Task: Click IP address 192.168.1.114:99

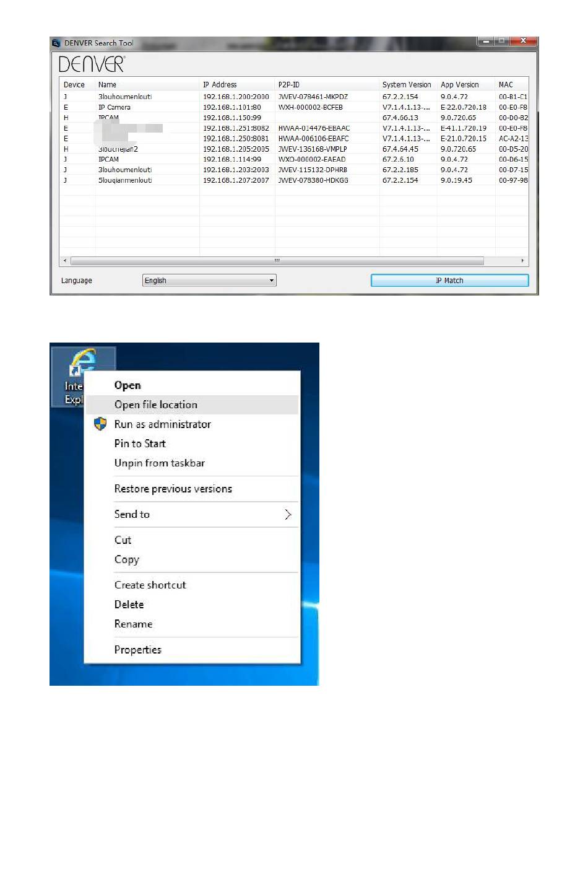Action: tap(232, 159)
